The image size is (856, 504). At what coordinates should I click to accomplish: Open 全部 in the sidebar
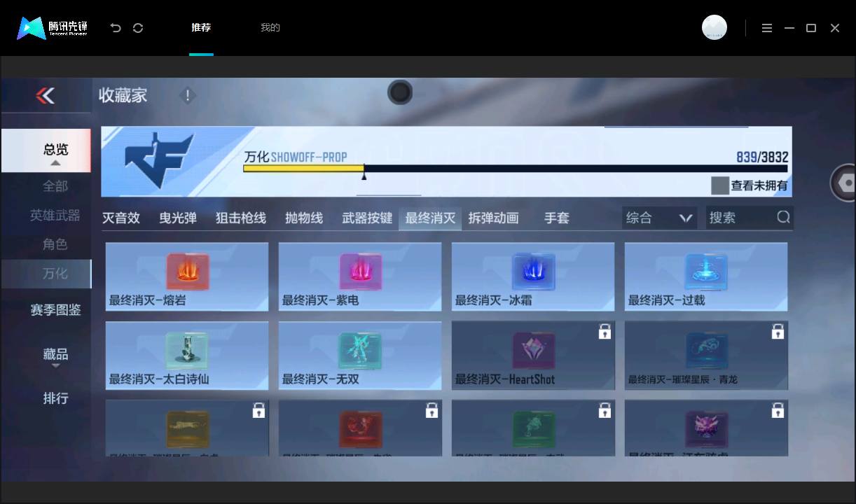(55, 186)
